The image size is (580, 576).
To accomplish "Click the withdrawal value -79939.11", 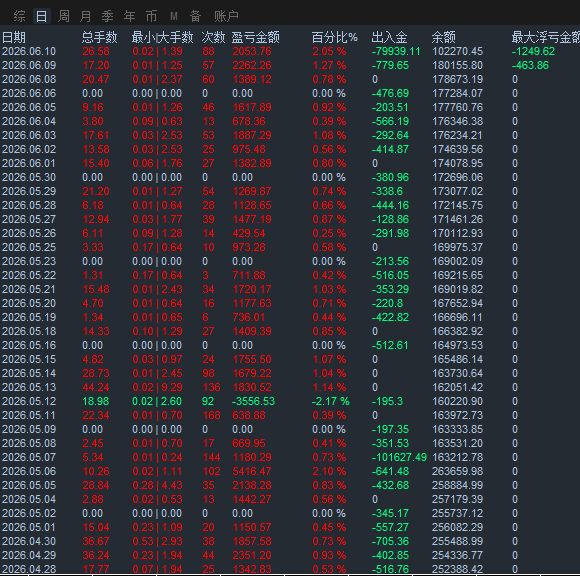I will tap(396, 51).
